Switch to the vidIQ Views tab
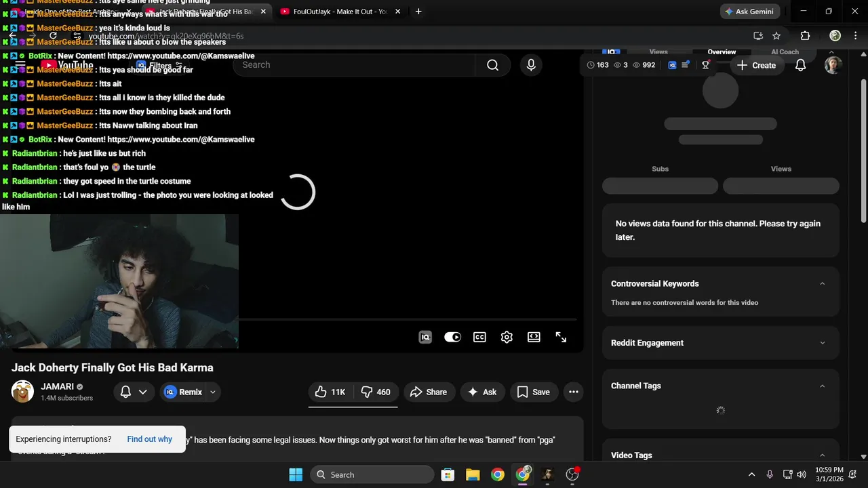868x488 pixels. pos(658,52)
